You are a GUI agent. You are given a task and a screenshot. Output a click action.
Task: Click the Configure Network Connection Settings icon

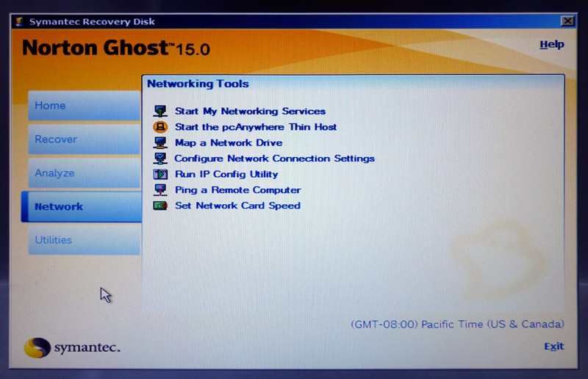(160, 159)
